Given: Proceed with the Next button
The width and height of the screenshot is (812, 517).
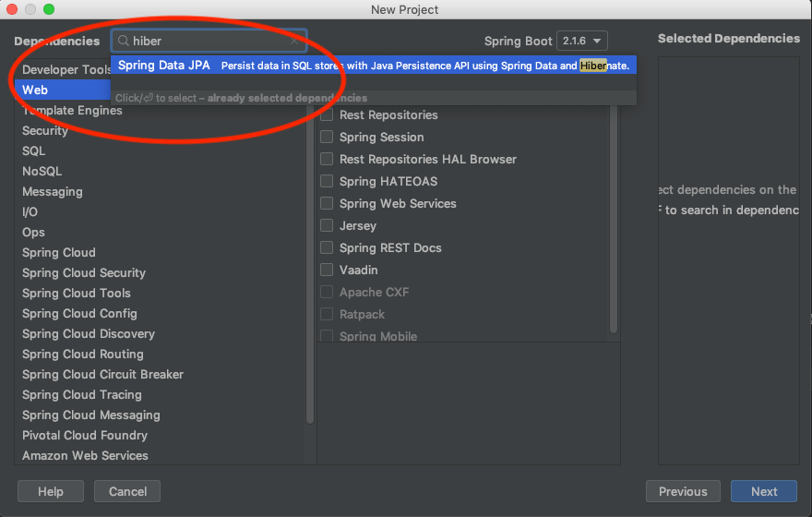Looking at the screenshot, I should point(764,491).
